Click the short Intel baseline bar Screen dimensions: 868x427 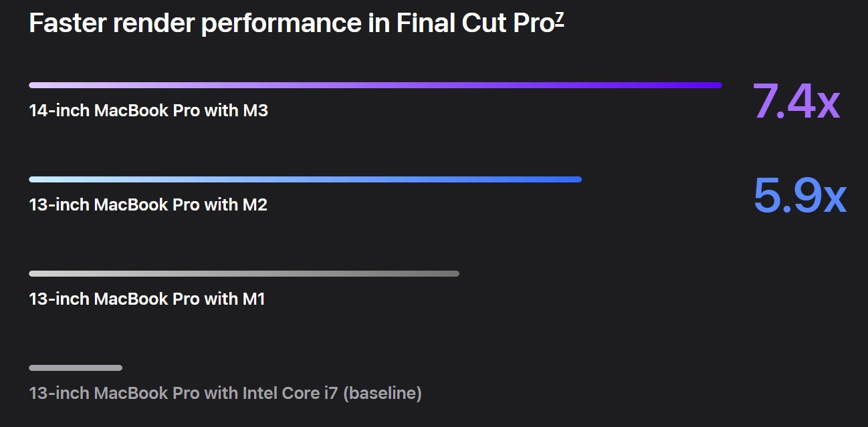click(x=76, y=368)
